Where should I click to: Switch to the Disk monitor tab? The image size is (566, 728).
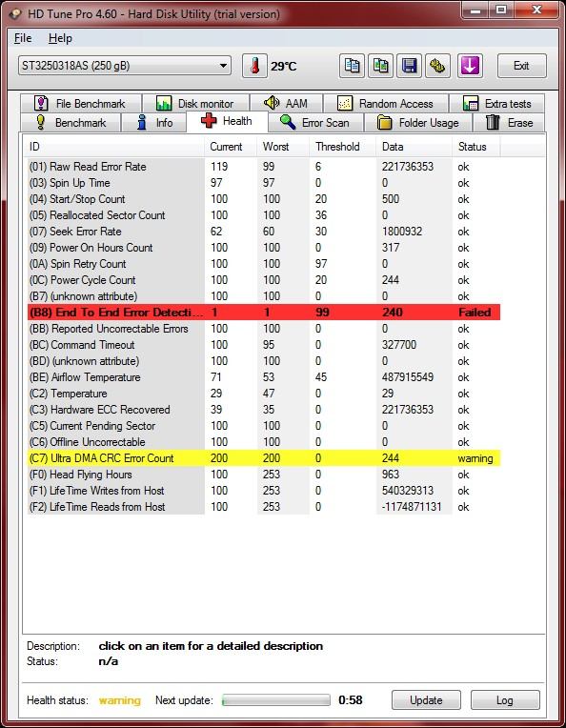[x=195, y=103]
